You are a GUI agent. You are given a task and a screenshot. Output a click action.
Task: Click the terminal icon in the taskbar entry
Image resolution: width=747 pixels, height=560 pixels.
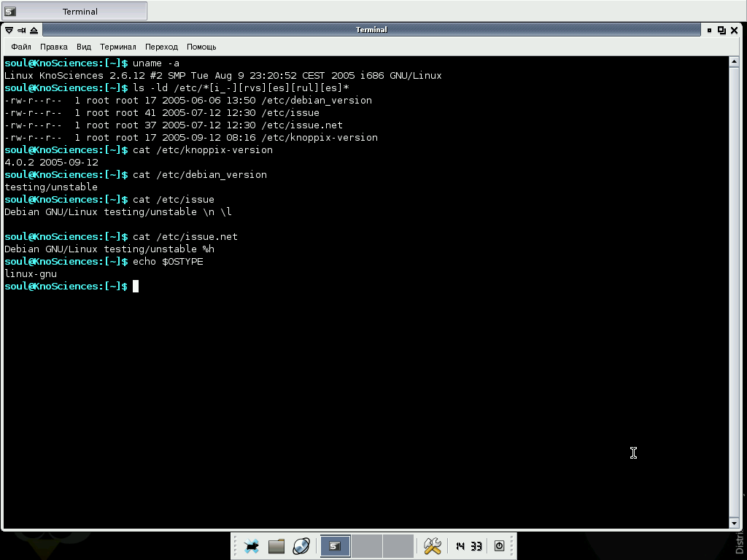(10, 12)
